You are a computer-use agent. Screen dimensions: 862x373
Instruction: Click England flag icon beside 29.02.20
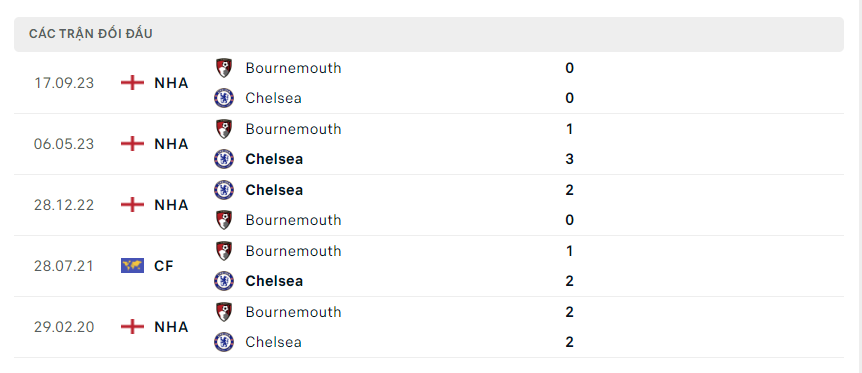click(x=132, y=327)
